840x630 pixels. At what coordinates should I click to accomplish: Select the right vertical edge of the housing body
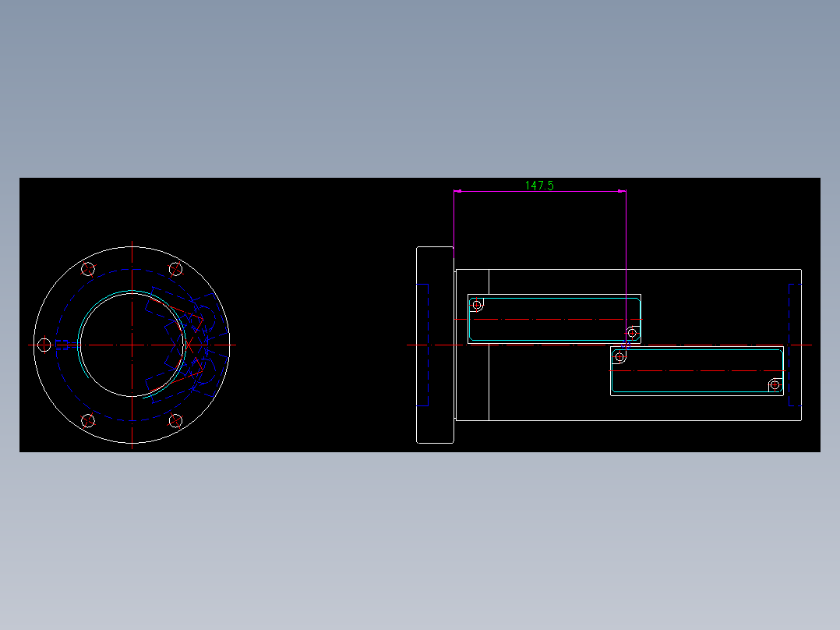click(x=800, y=344)
